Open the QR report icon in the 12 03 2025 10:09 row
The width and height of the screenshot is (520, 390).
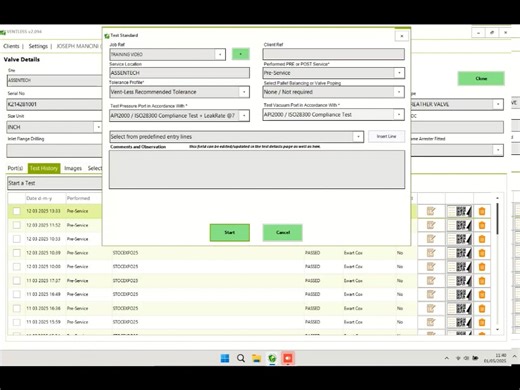click(x=460, y=253)
